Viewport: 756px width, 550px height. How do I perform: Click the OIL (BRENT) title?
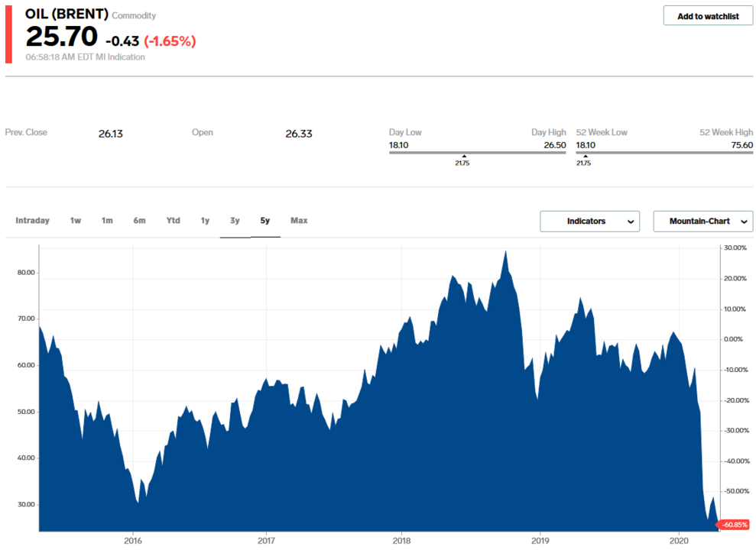pos(67,14)
